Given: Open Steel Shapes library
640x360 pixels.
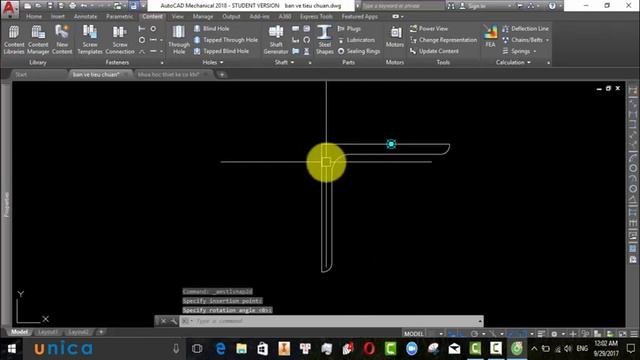Looking at the screenshot, I should click(x=324, y=40).
